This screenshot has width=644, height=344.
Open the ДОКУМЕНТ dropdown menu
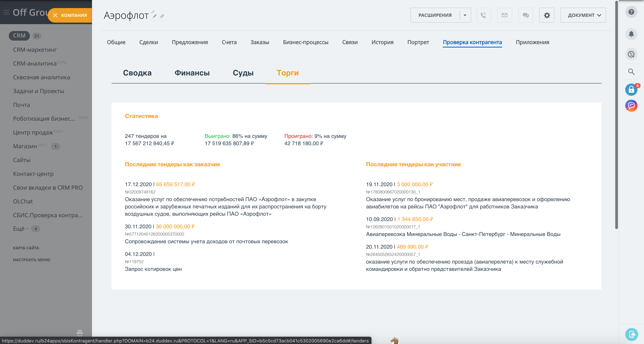click(x=583, y=15)
